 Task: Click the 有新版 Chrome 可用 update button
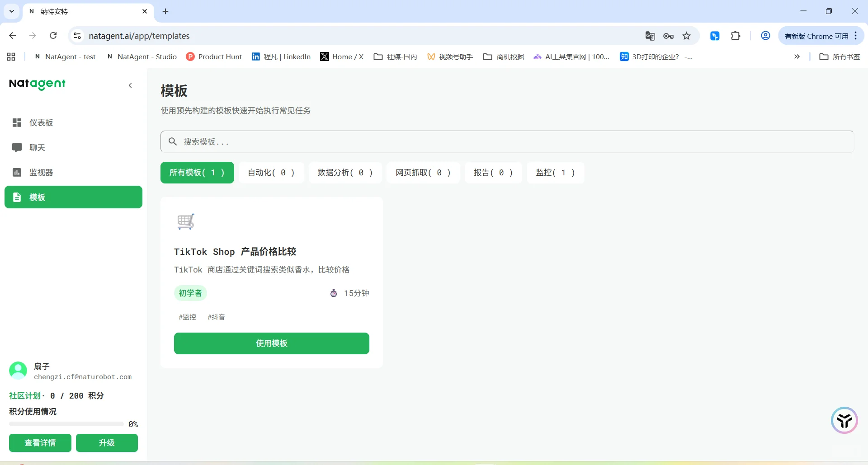coord(816,36)
